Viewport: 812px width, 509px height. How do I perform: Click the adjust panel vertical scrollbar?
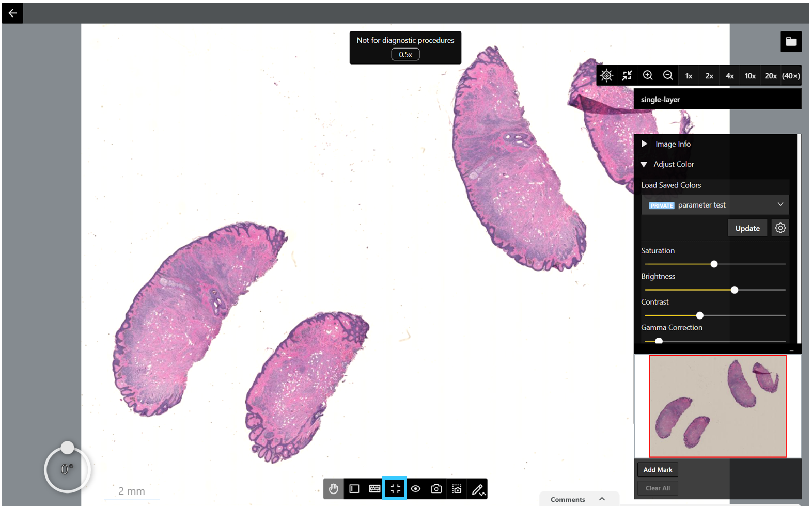click(799, 238)
